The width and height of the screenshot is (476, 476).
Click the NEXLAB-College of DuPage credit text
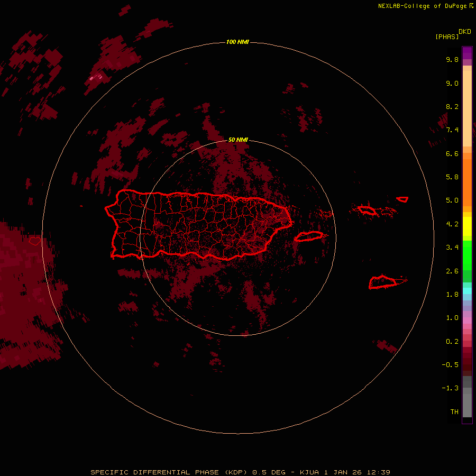pyautogui.click(x=422, y=6)
